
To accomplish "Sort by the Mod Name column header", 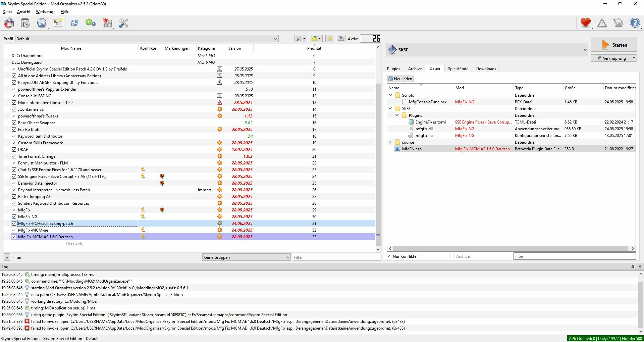I will [x=71, y=48].
